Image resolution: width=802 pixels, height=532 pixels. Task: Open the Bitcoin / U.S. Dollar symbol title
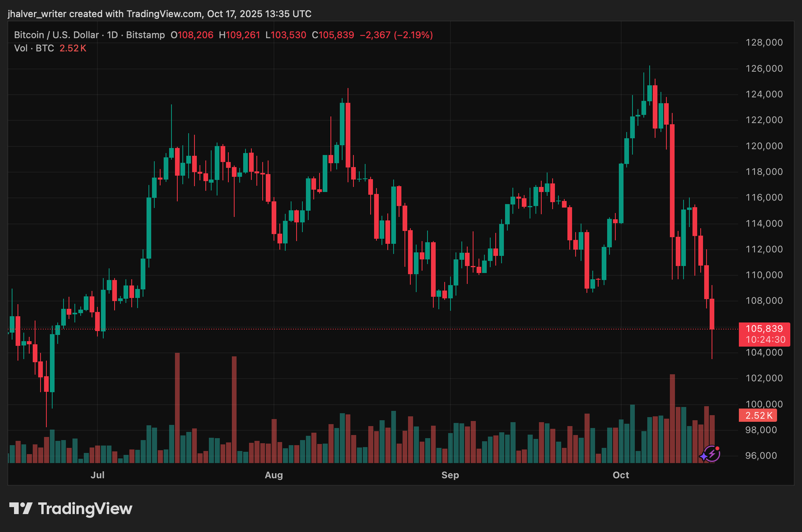[56, 35]
